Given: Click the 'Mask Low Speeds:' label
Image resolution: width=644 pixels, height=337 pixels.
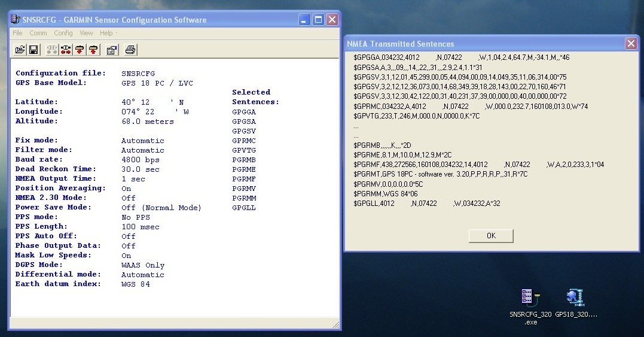Looking at the screenshot, I should (x=53, y=255).
